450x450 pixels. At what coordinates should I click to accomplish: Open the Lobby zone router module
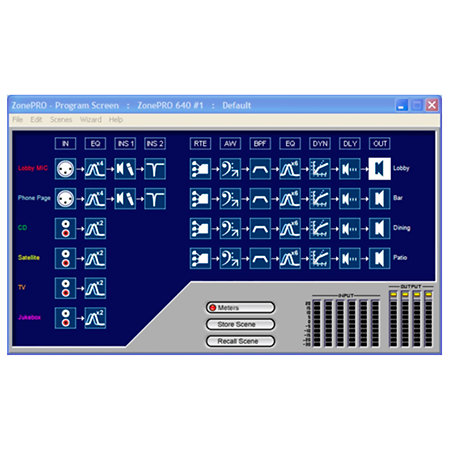tap(200, 169)
